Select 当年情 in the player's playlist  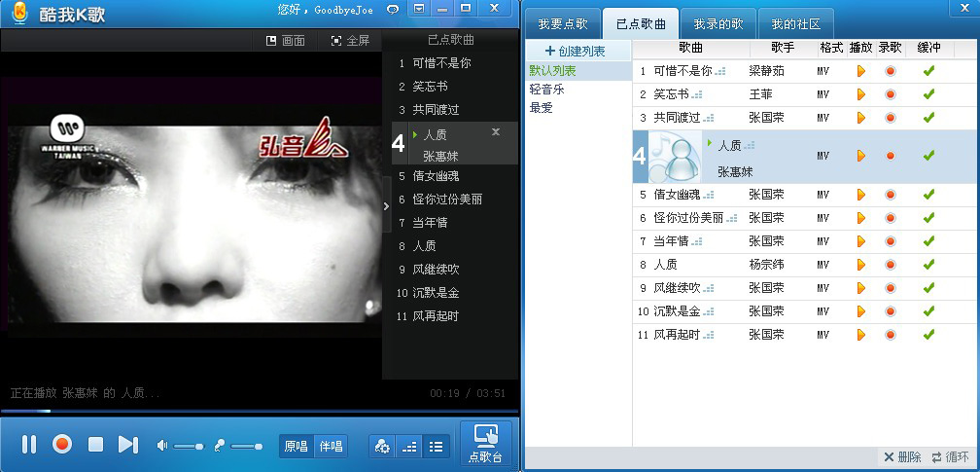point(430,223)
